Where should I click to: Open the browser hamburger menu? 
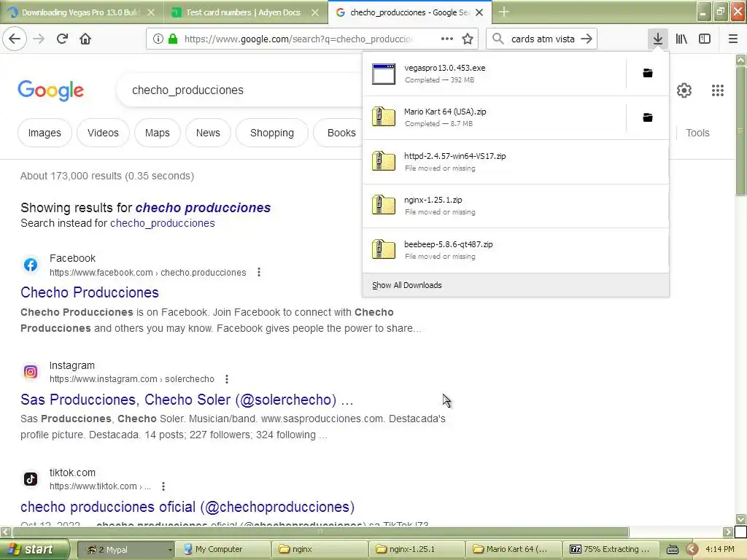732,39
